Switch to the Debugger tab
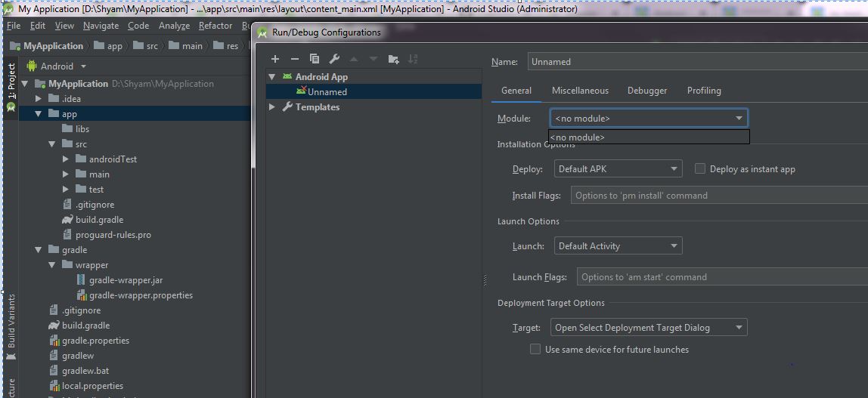 (x=647, y=91)
